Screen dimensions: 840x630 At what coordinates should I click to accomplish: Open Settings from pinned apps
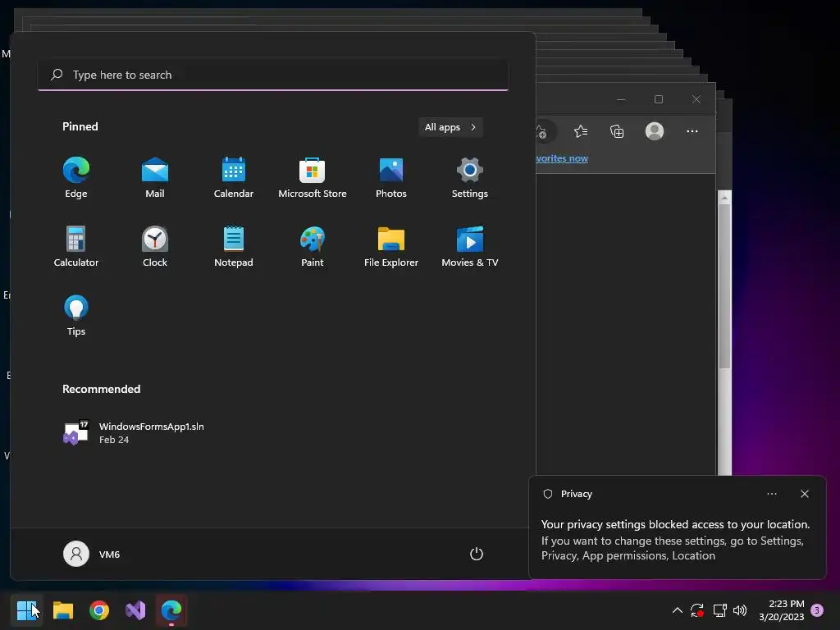tap(470, 177)
